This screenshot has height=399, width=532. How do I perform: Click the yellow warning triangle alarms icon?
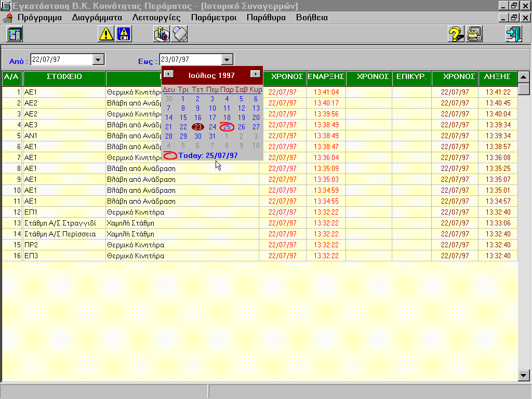(107, 34)
